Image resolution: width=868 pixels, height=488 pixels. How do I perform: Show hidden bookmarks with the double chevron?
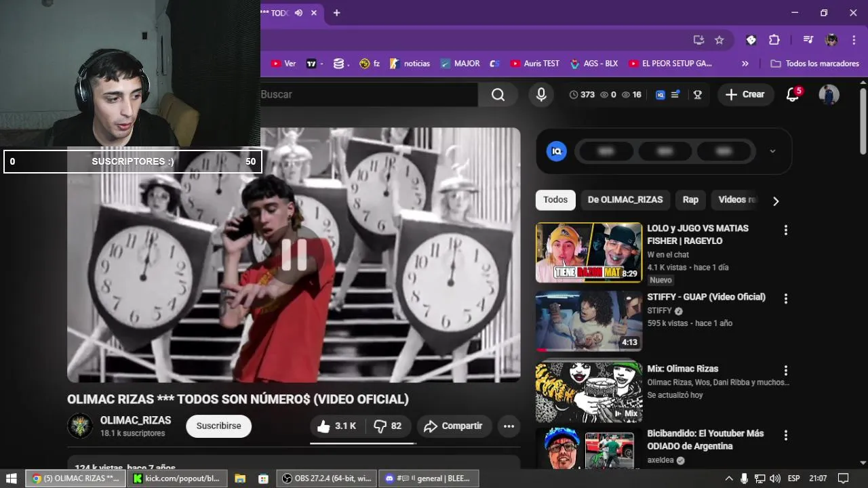[x=745, y=64]
